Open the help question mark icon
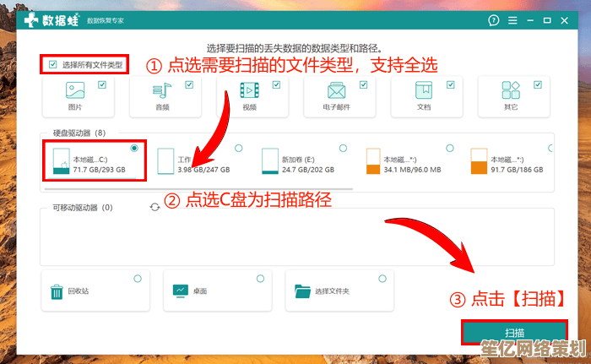Viewport: 591px width, 364px height. click(x=492, y=19)
